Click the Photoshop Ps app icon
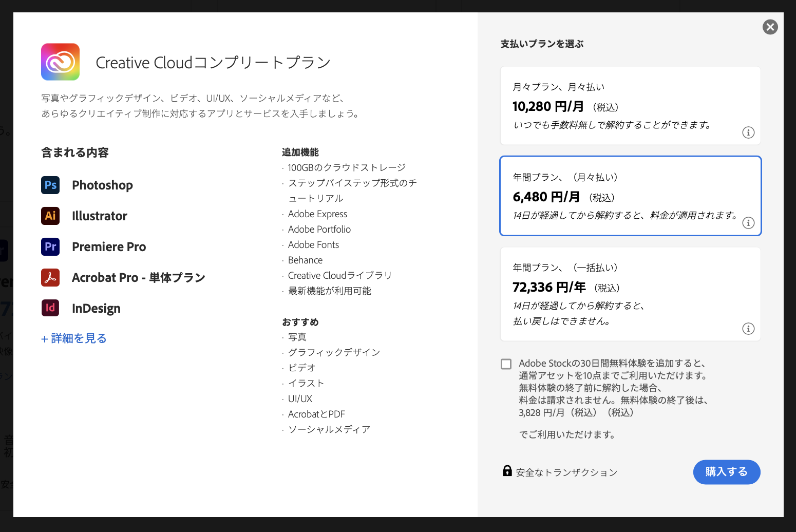 point(50,185)
